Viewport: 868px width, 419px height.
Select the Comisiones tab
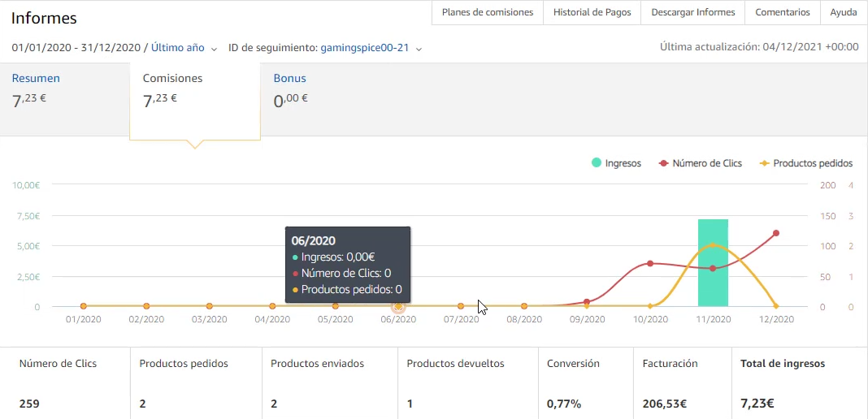[x=195, y=100]
